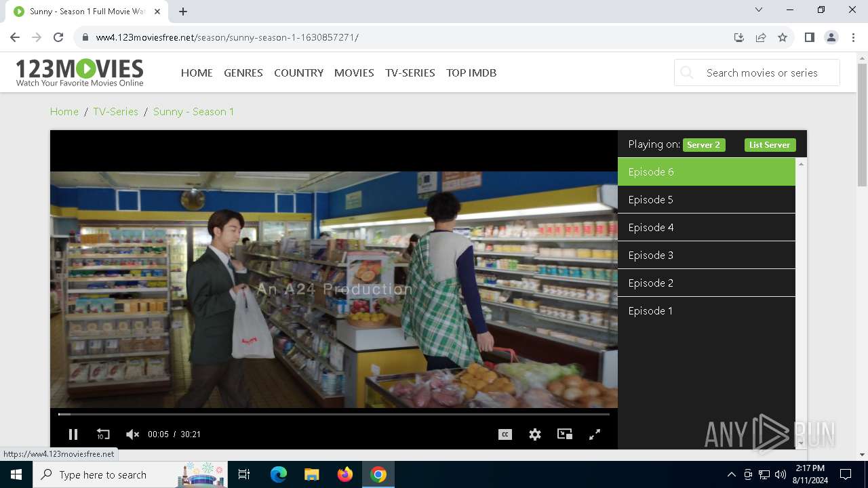View site security lock icon
This screenshot has width=868, height=488.
click(85, 37)
